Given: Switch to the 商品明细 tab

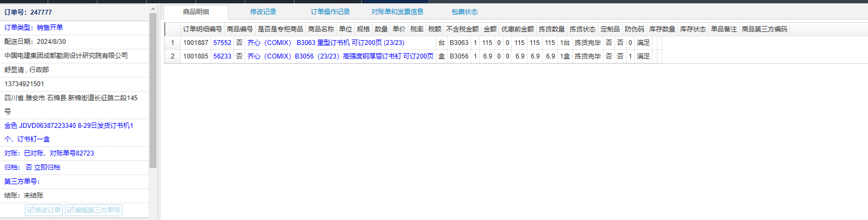Looking at the screenshot, I should pos(196,12).
